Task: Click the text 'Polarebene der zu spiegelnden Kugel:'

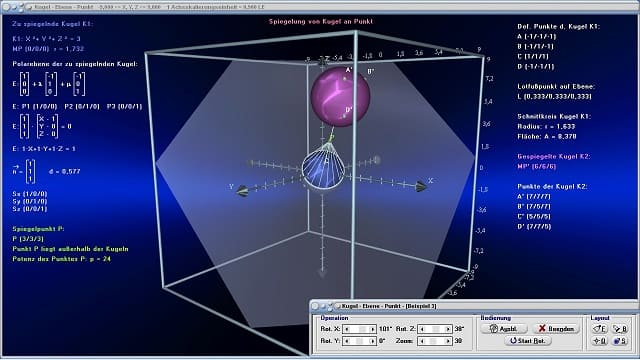Action: coord(75,64)
